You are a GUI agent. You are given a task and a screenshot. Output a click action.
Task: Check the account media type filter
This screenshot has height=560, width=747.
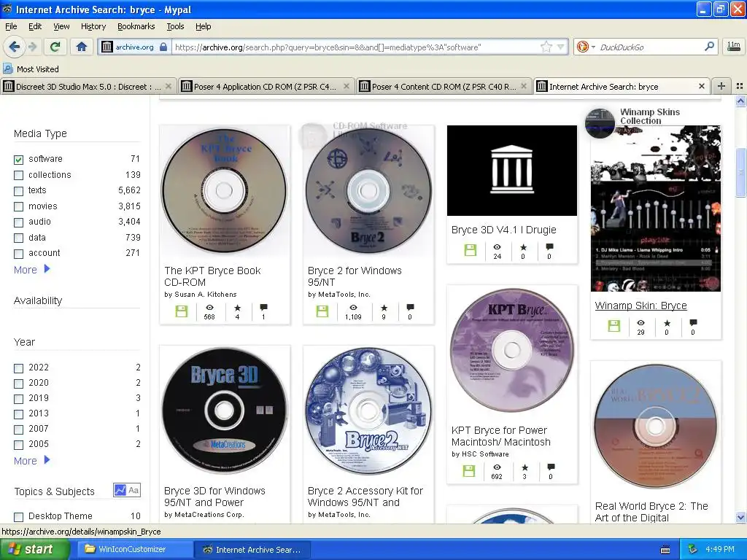(x=18, y=254)
